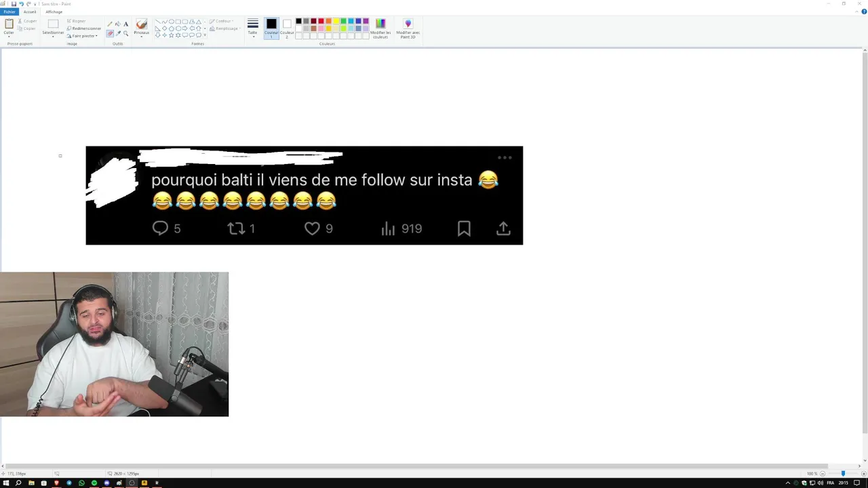This screenshot has height=488, width=868.
Task: Open the Quick Access Toolbar customize arrow
Action: [36, 3]
